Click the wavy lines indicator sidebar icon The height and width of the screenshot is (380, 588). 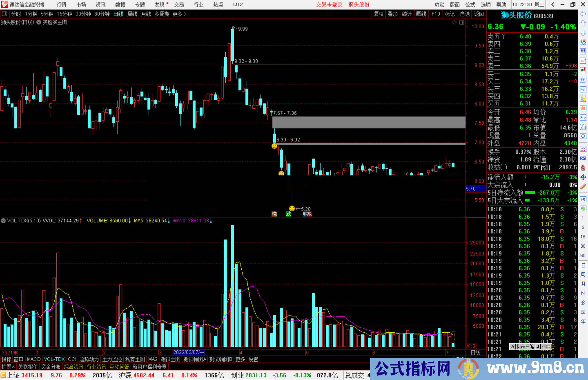(x=583, y=149)
